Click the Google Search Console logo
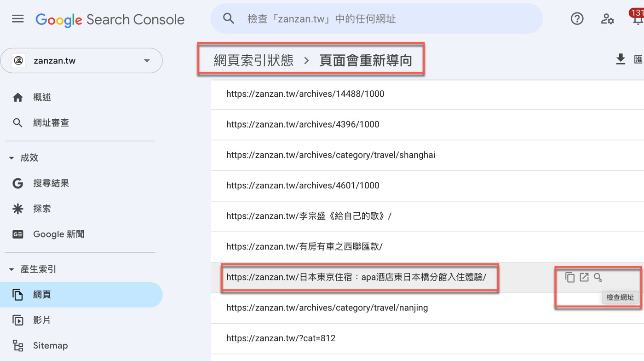The image size is (644, 361). point(110,19)
